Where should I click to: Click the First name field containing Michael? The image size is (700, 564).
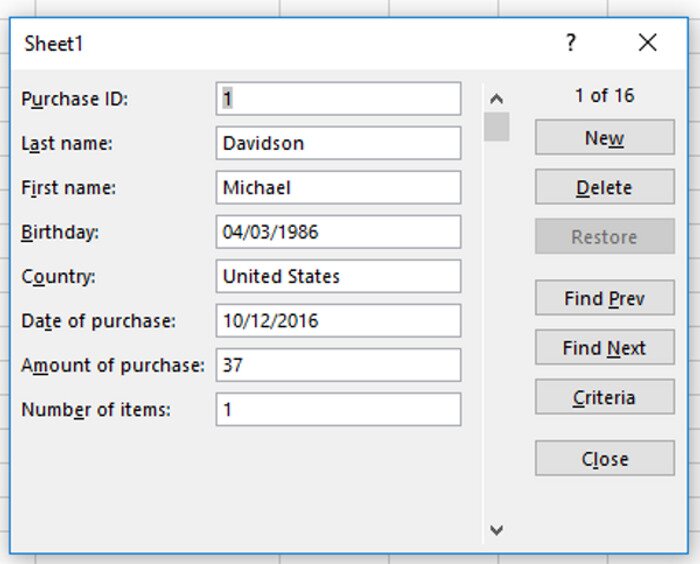pos(338,188)
